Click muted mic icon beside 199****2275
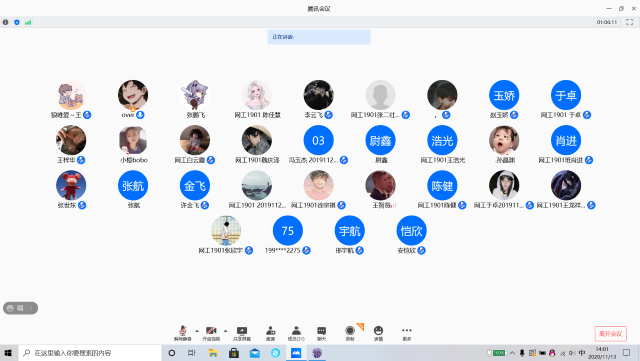The height and width of the screenshot is (361, 640). point(307,250)
